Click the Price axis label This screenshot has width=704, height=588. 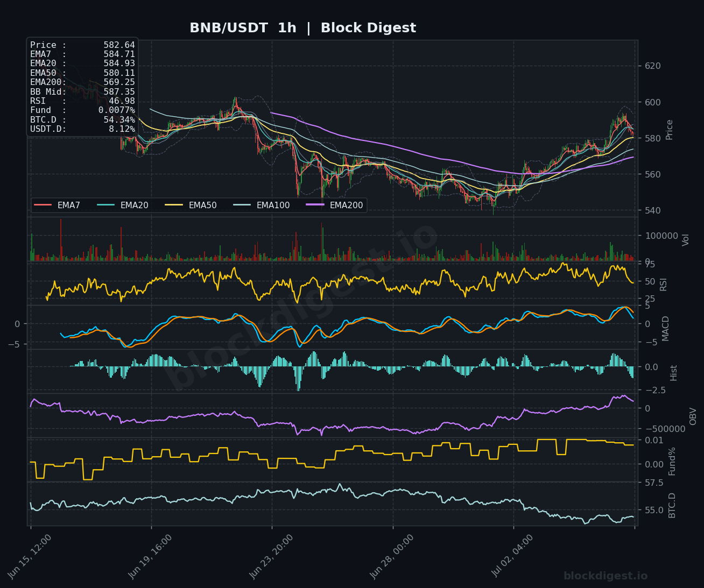670,130
